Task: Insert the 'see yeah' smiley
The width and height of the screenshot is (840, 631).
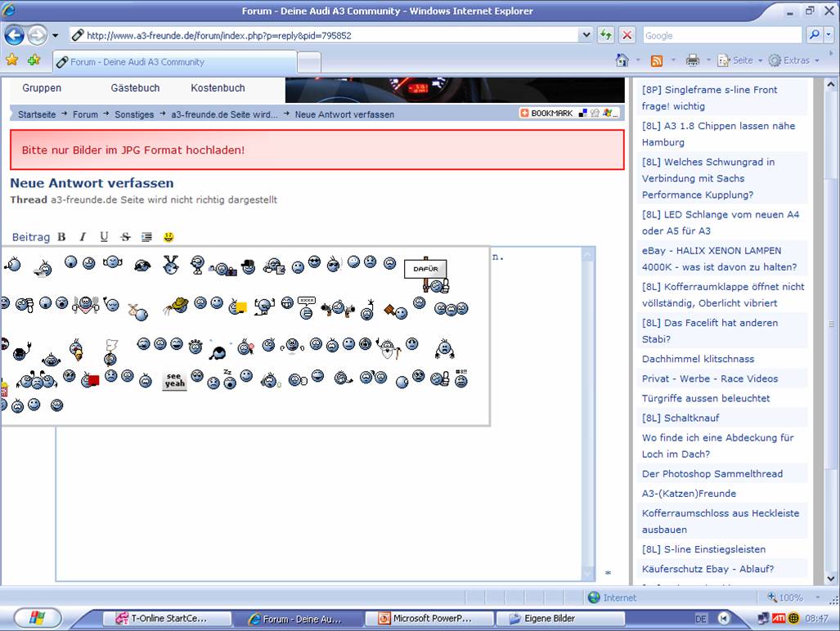Action: (x=175, y=380)
